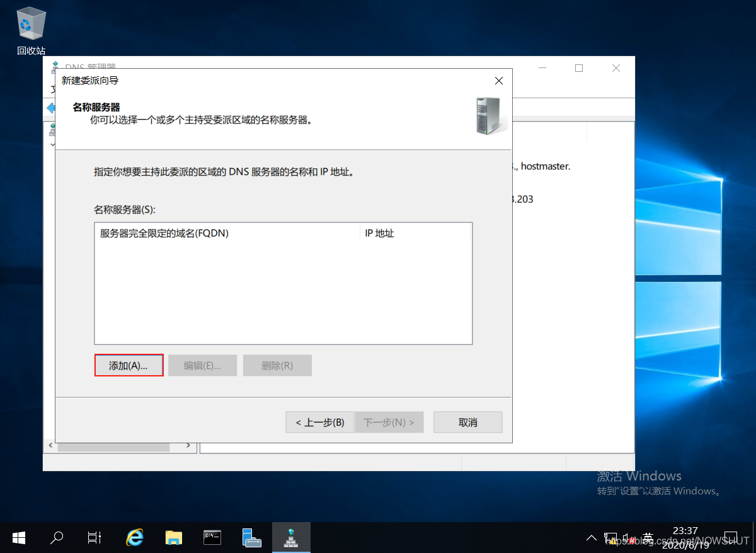Open the Windows Start menu
756x553 pixels.
click(18, 537)
